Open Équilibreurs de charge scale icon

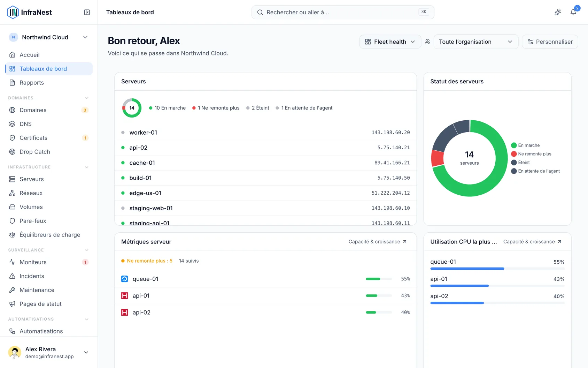click(x=12, y=235)
